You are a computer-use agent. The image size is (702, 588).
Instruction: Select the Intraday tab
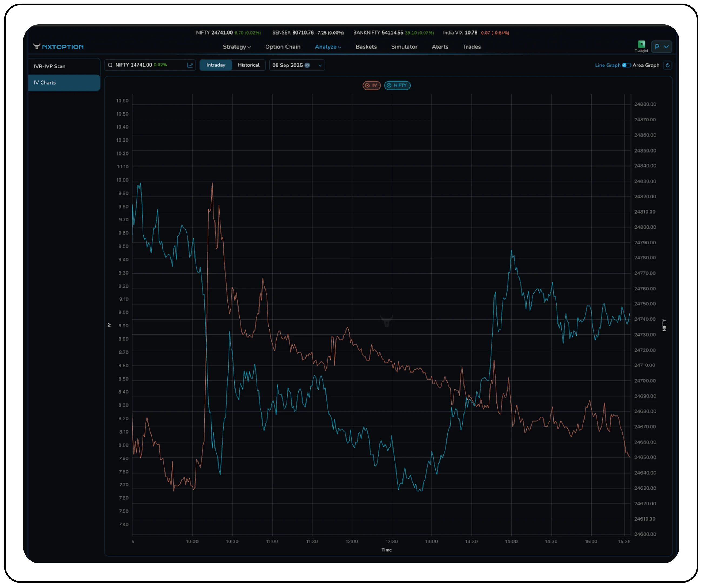pos(216,65)
